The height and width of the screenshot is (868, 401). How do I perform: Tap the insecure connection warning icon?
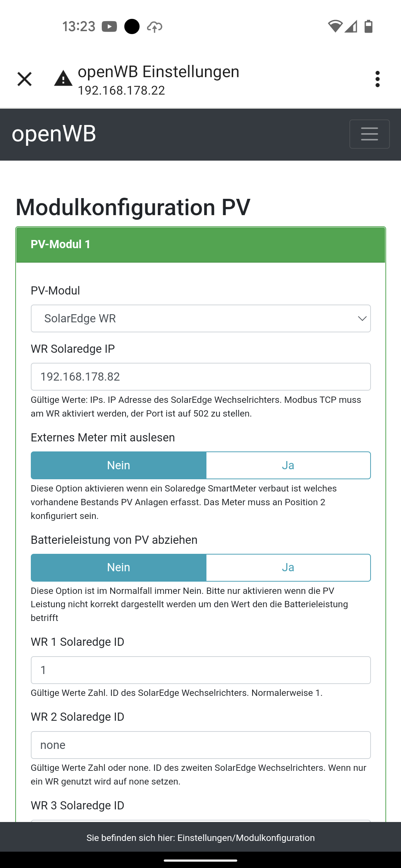pos(63,79)
